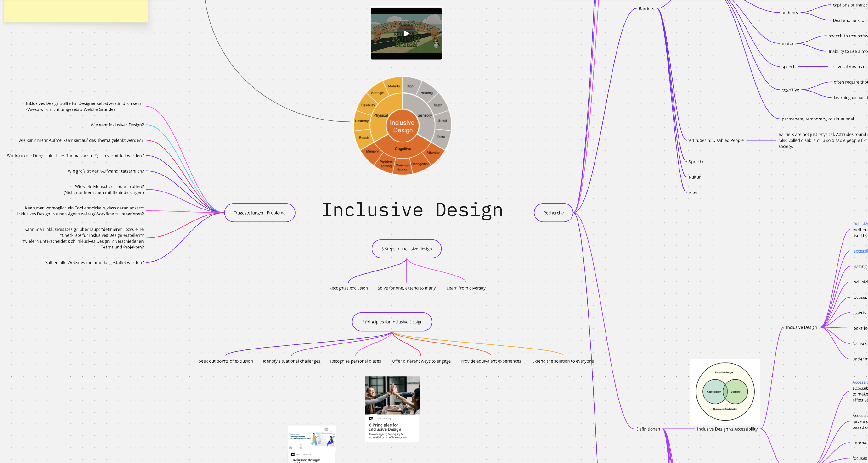
Task: Open the medium.com Inclusive design article card
Action: click(x=312, y=444)
